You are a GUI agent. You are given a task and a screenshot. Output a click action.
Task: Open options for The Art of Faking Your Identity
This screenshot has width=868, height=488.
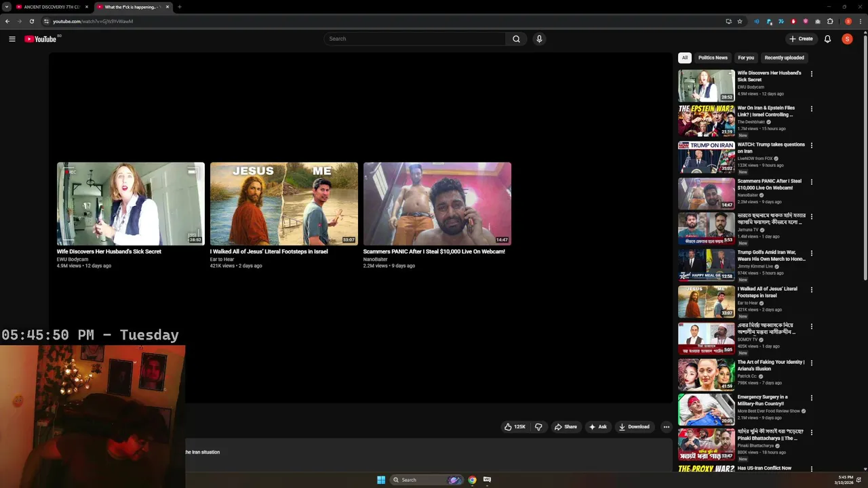pos(812,363)
